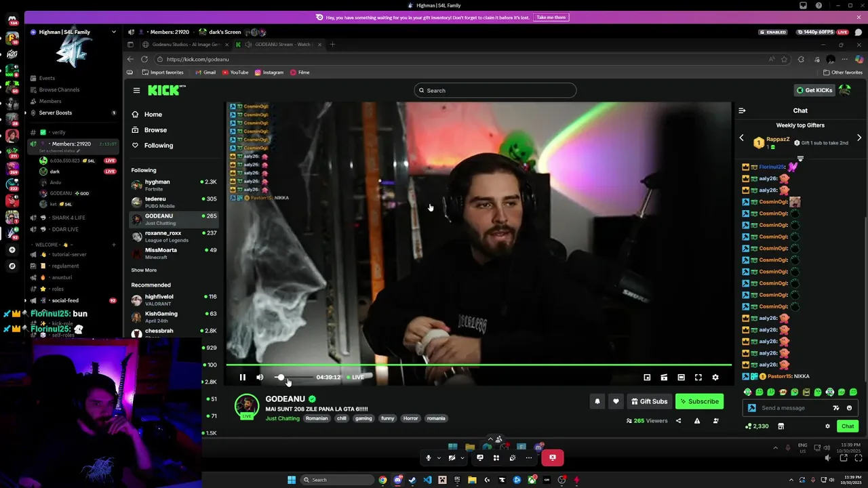868x488 pixels.
Task: Select the Romanian stream tag
Action: click(x=317, y=418)
